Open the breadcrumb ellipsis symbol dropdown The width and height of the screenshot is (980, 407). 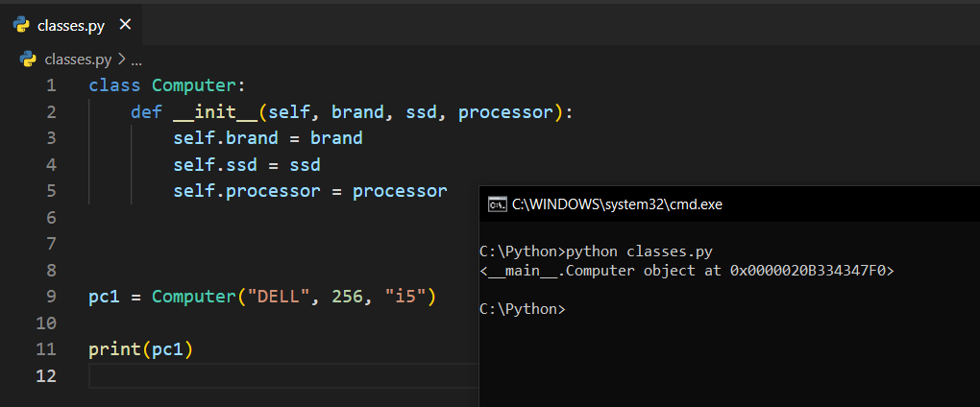[135, 60]
